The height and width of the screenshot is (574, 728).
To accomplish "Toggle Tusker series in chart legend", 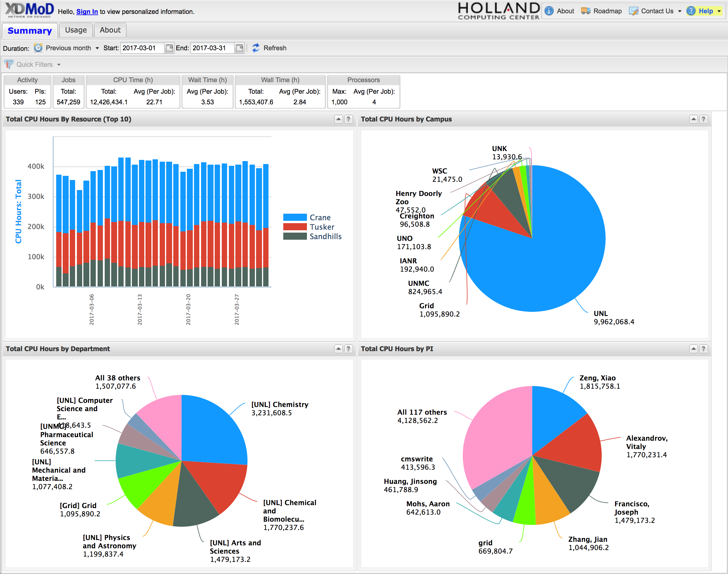I will [x=321, y=227].
